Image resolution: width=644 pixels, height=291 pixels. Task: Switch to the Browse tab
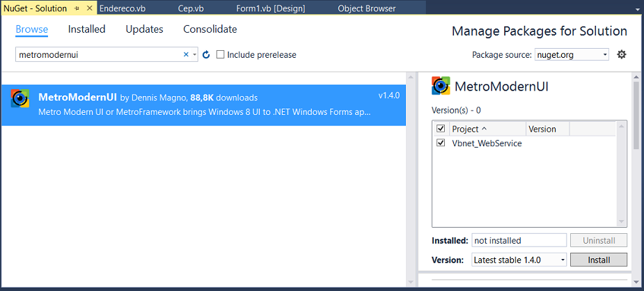(x=31, y=29)
